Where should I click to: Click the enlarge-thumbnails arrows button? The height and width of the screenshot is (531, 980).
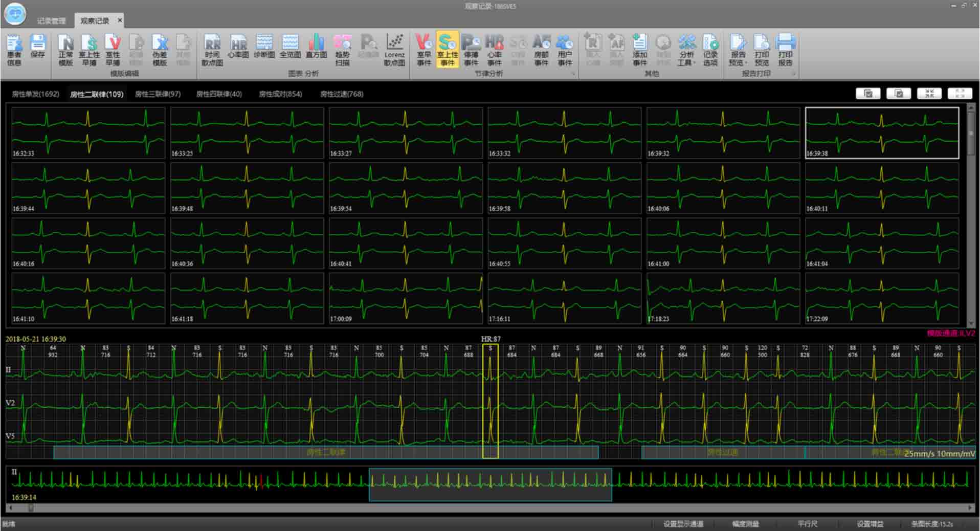click(960, 94)
